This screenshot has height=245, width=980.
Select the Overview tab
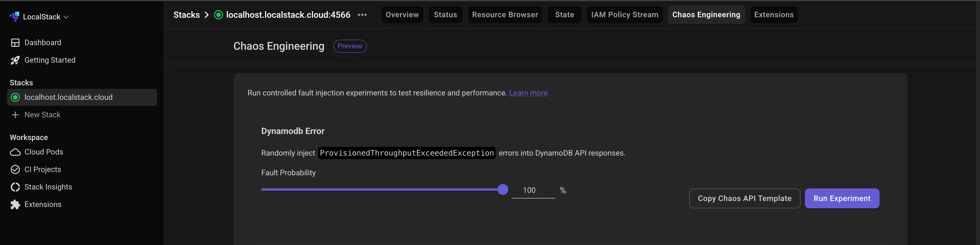pyautogui.click(x=402, y=15)
